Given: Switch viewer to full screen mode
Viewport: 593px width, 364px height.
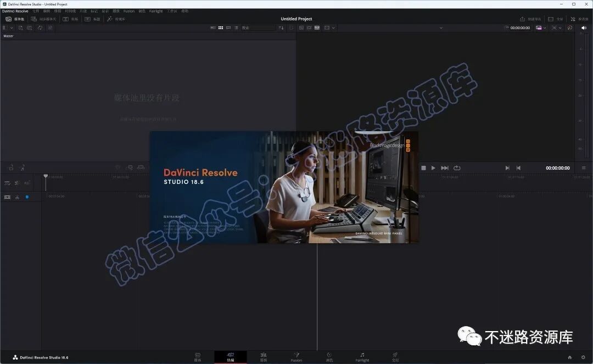Looking at the screenshot, I should coord(555,19).
